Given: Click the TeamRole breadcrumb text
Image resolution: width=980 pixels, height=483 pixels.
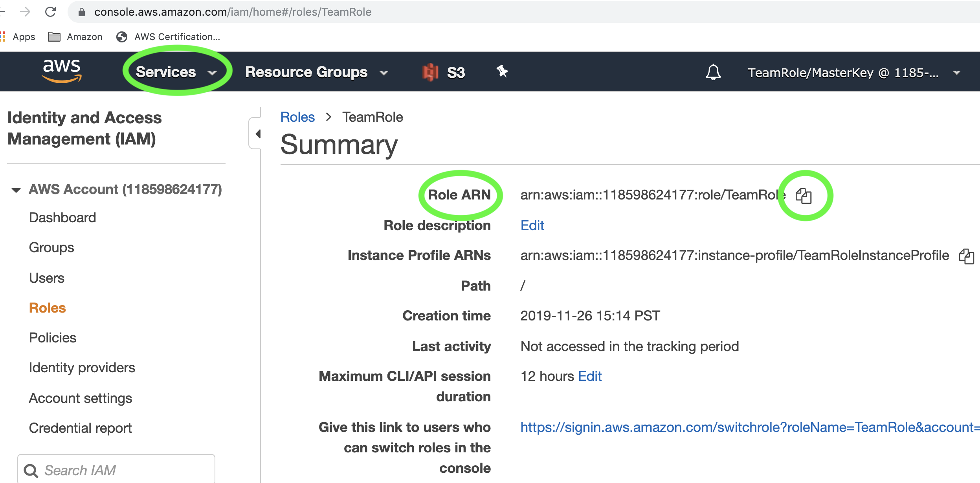Looking at the screenshot, I should 373,117.
